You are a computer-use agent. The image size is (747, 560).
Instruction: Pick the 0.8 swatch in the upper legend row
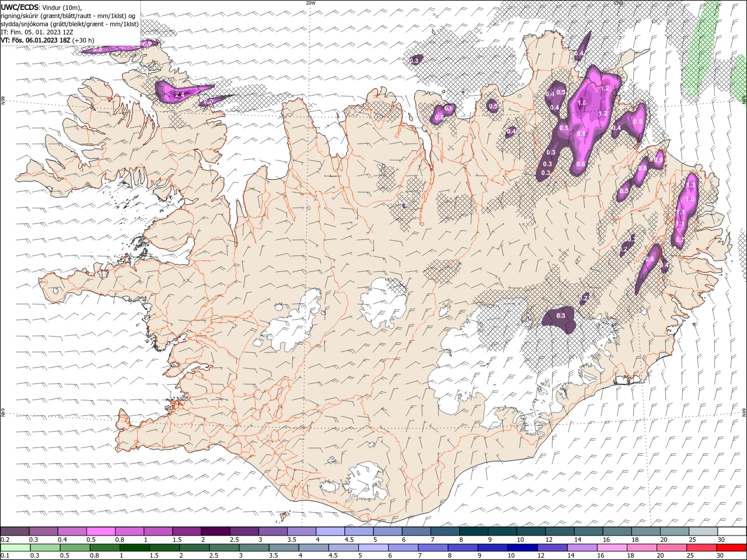(x=130, y=531)
